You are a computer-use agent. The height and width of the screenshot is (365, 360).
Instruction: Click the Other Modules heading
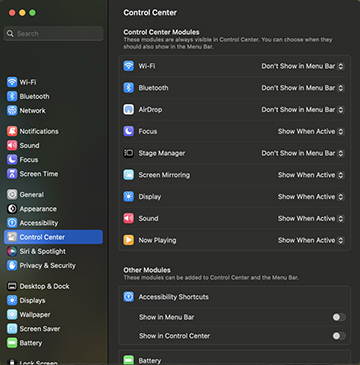[147, 270]
